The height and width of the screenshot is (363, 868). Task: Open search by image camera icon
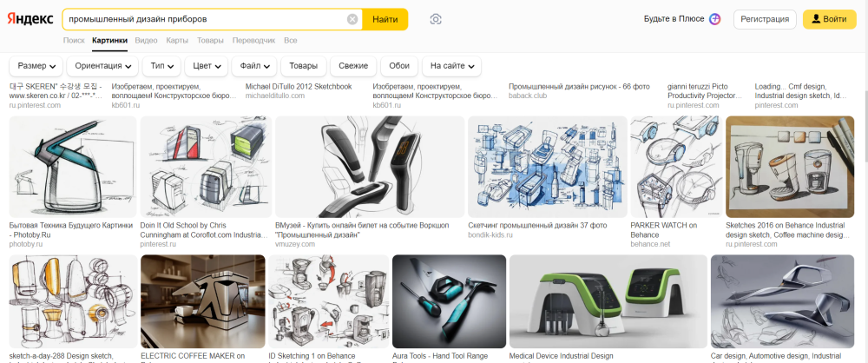coord(436,19)
